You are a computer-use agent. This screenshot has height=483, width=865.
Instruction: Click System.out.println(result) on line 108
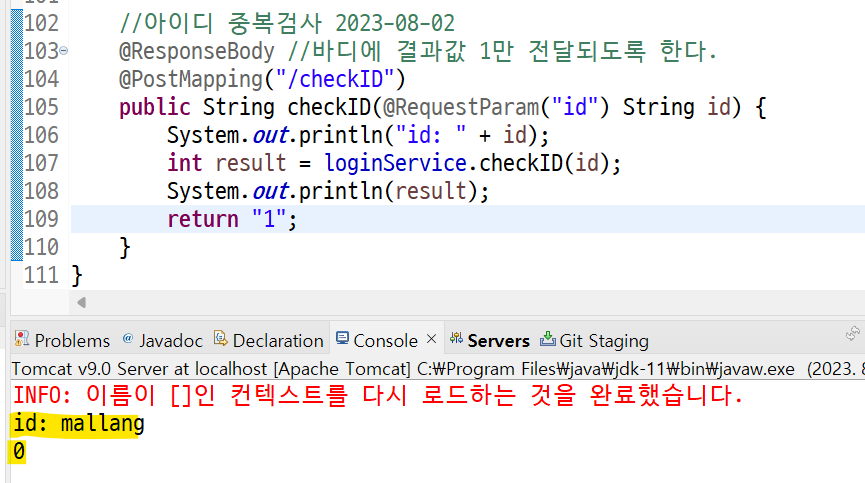(328, 191)
